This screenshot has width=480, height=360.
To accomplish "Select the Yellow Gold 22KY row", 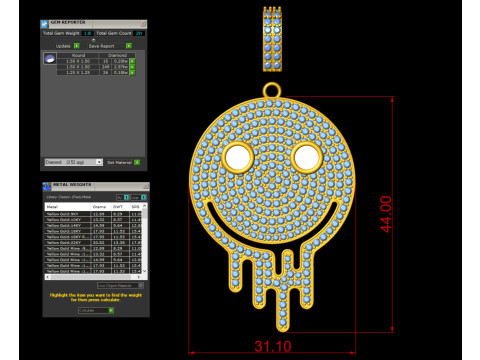I will (93, 243).
